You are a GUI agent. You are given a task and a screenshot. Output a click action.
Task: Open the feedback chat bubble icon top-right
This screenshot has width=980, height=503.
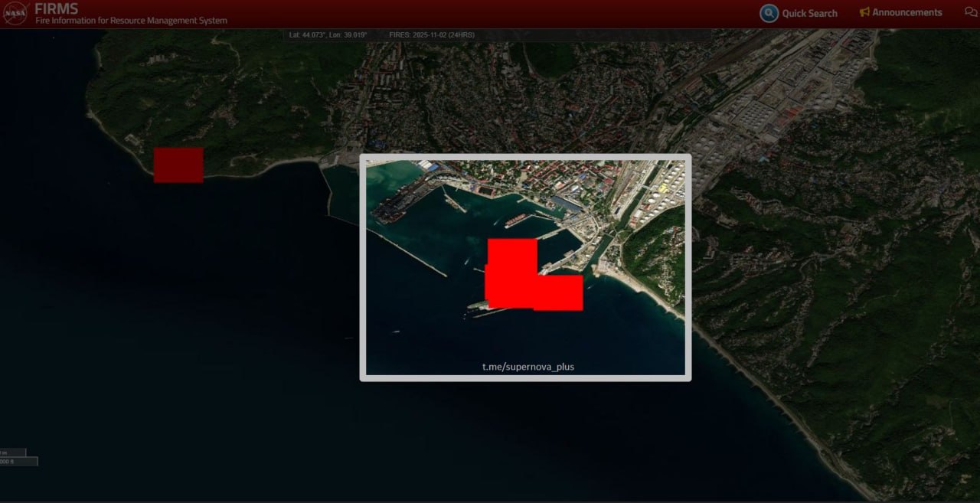(971, 11)
